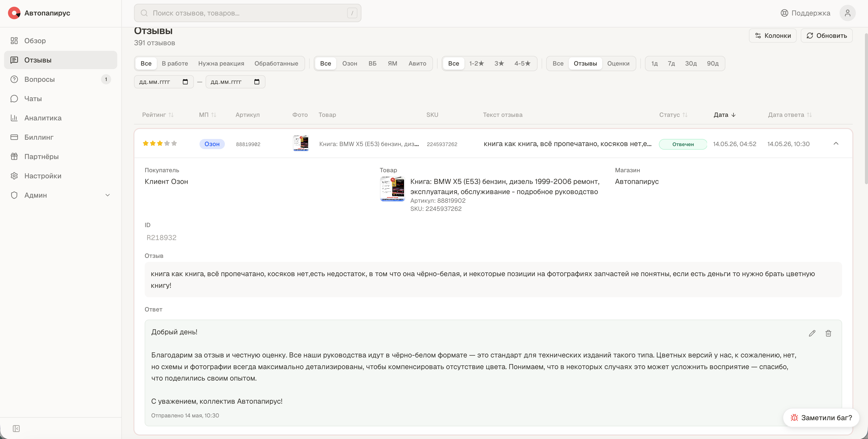Viewport: 868px width, 439px height.
Task: Click the Вопросы badge count 1
Action: click(106, 79)
